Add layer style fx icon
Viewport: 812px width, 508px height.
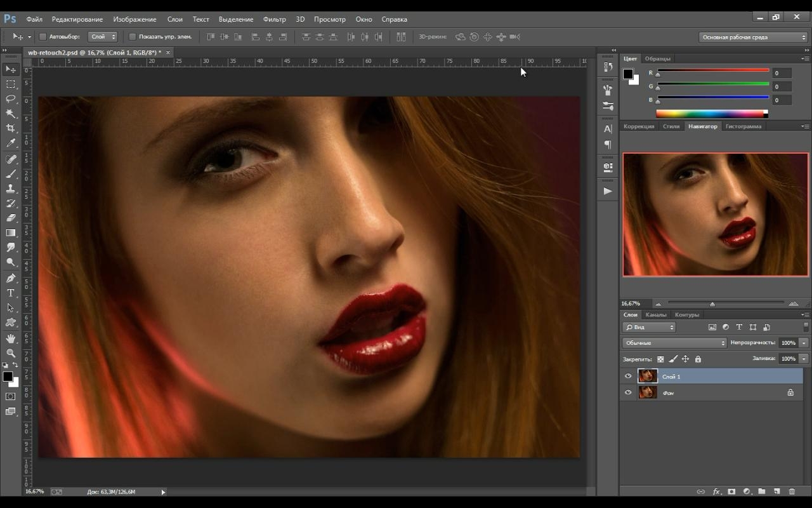point(716,491)
